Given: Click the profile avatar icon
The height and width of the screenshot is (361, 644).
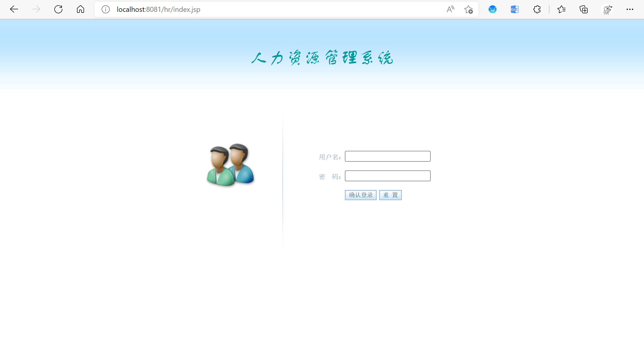Looking at the screenshot, I should pyautogui.click(x=607, y=9).
